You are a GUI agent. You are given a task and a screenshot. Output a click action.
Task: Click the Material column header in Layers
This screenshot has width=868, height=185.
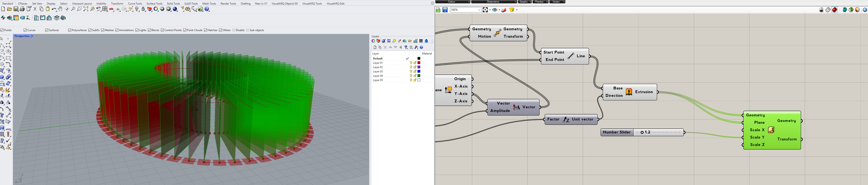pos(427,54)
